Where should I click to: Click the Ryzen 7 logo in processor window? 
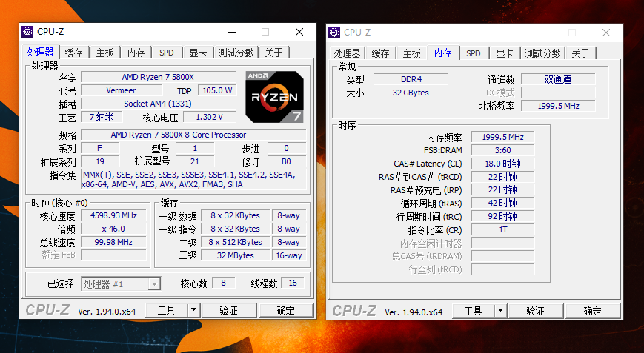click(275, 97)
